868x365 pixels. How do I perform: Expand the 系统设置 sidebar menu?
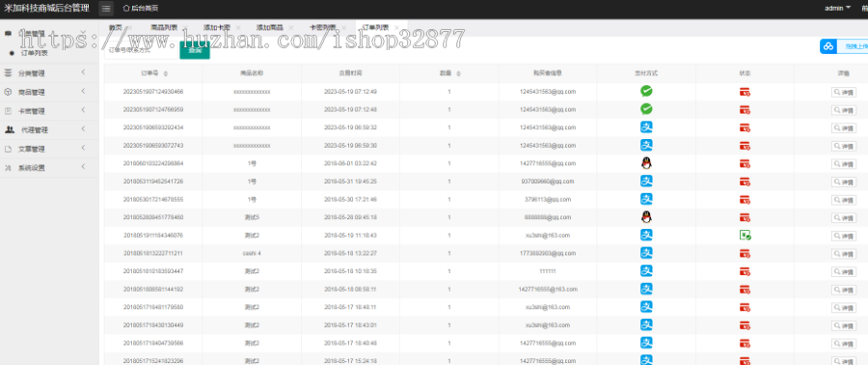(49, 168)
